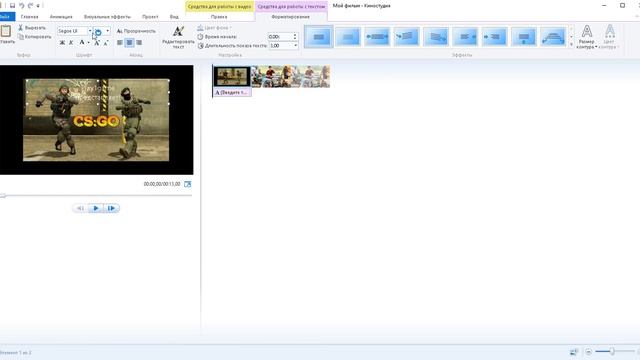The height and width of the screenshot is (360, 640).
Task: Select the text caption item under first clip
Action: pyautogui.click(x=232, y=93)
